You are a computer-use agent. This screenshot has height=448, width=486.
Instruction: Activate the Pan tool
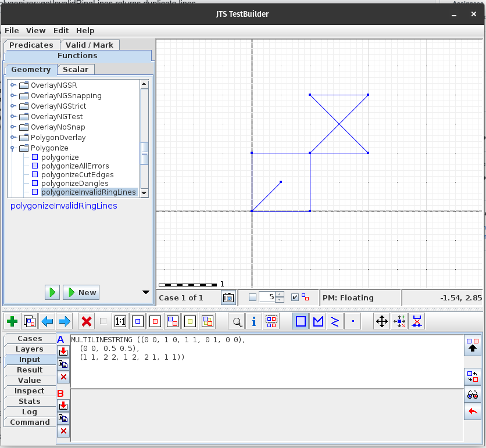pos(382,321)
